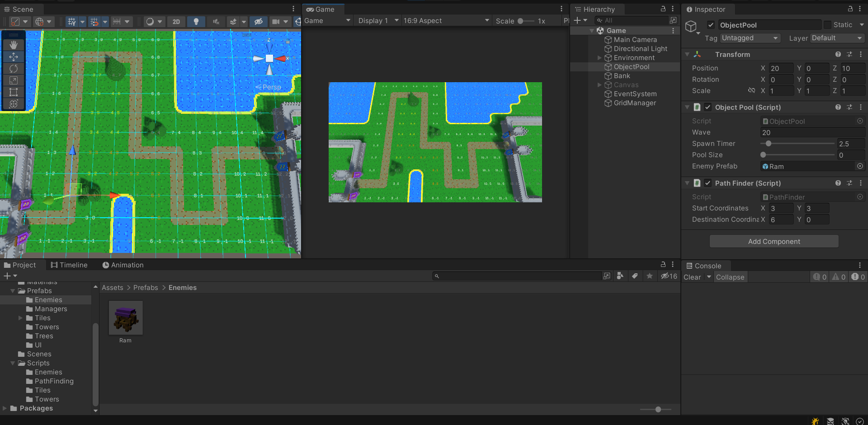This screenshot has width=868, height=425.
Task: Select the Rotate tool in Scene toolbar
Action: 14,69
